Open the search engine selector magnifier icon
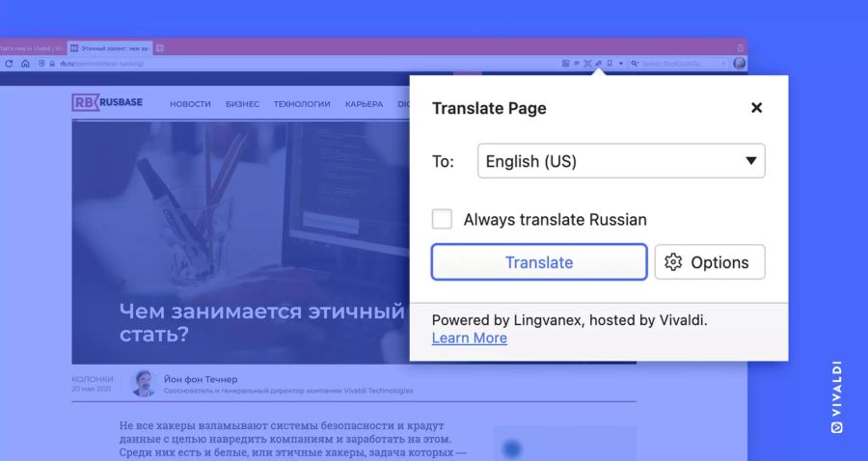 pos(635,64)
